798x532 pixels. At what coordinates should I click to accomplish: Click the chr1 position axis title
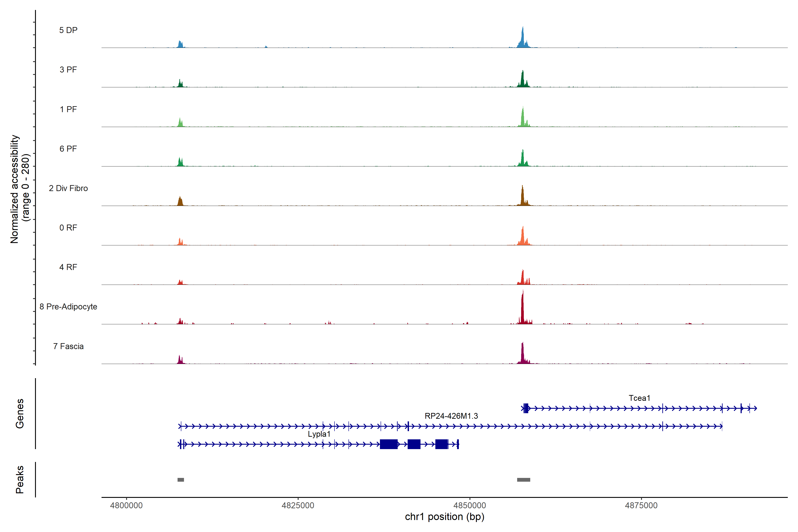444,517
